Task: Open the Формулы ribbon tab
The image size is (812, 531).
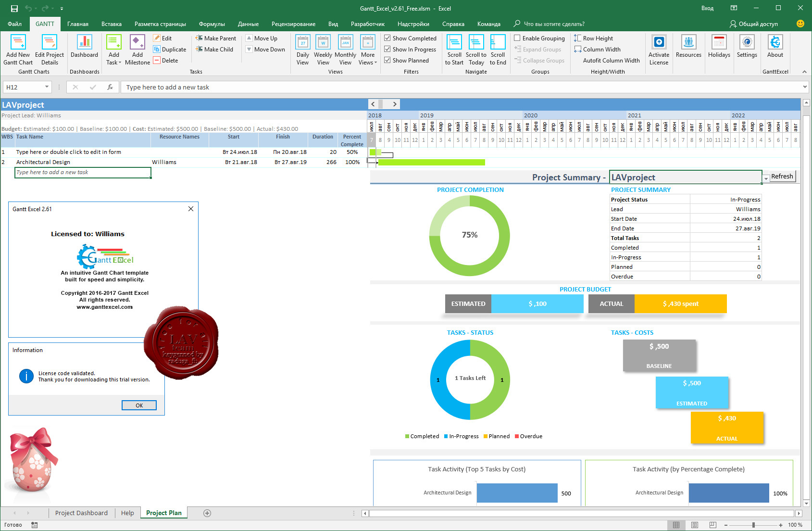Action: click(x=212, y=24)
